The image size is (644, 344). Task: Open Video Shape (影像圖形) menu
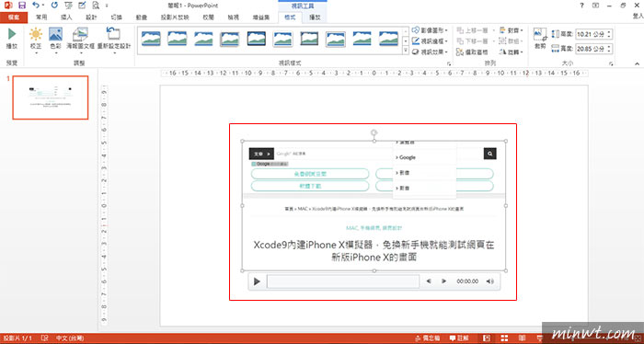(430, 30)
